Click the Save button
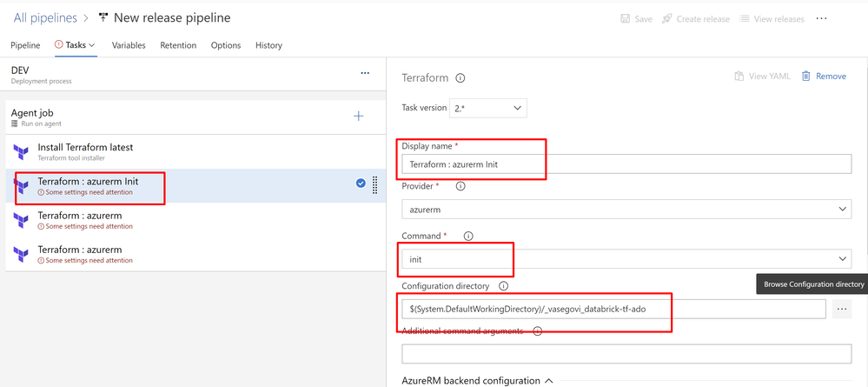 637,19
